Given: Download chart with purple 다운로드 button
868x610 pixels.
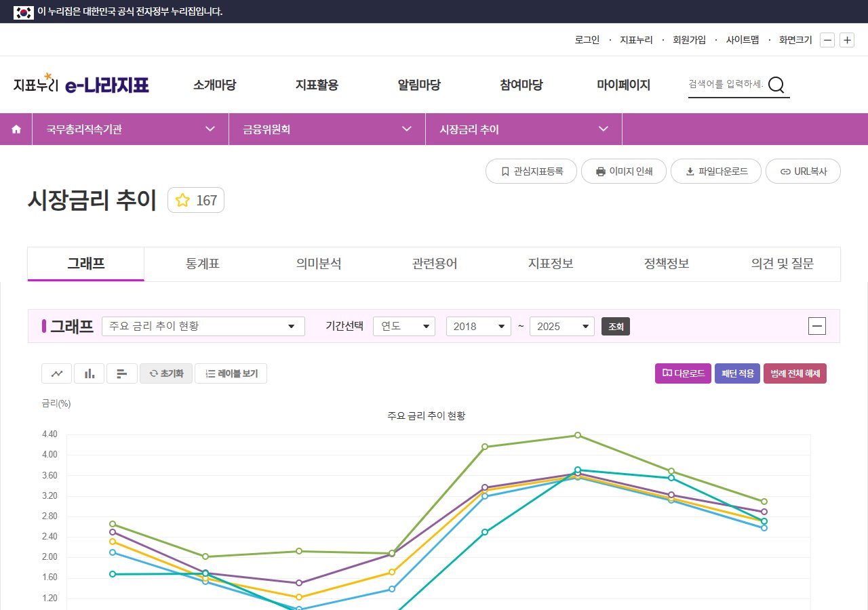Looking at the screenshot, I should pyautogui.click(x=683, y=373).
